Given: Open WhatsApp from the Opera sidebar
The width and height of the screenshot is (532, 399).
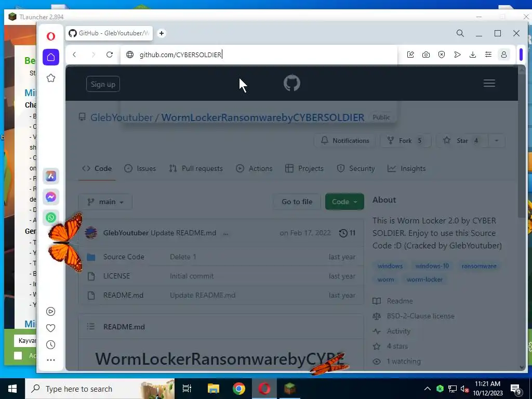Looking at the screenshot, I should pyautogui.click(x=51, y=218).
